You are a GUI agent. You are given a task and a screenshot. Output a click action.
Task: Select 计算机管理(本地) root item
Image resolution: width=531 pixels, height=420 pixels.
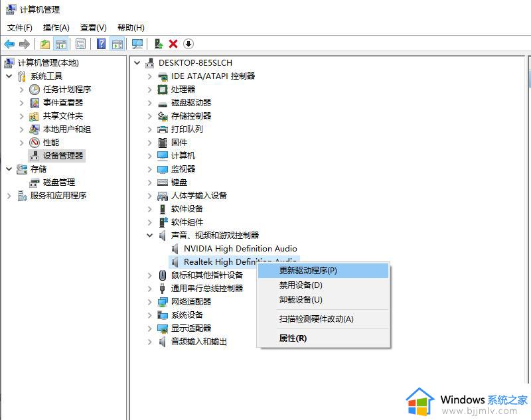pos(48,63)
